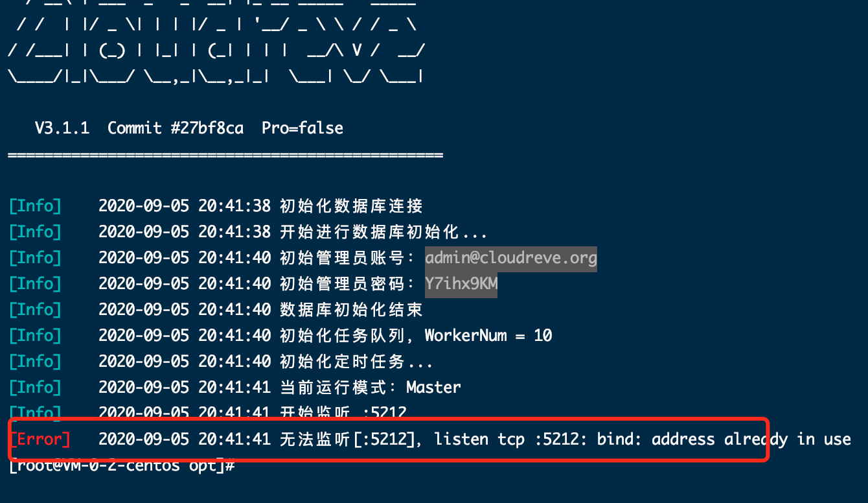Click the 初始化数据库连接 log message

(351, 206)
